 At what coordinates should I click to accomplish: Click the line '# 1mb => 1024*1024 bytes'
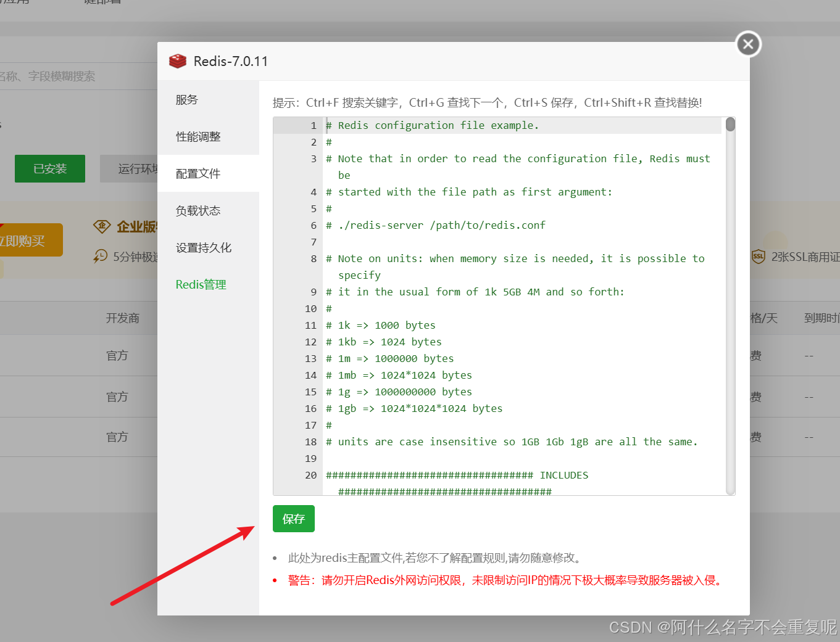(x=399, y=375)
